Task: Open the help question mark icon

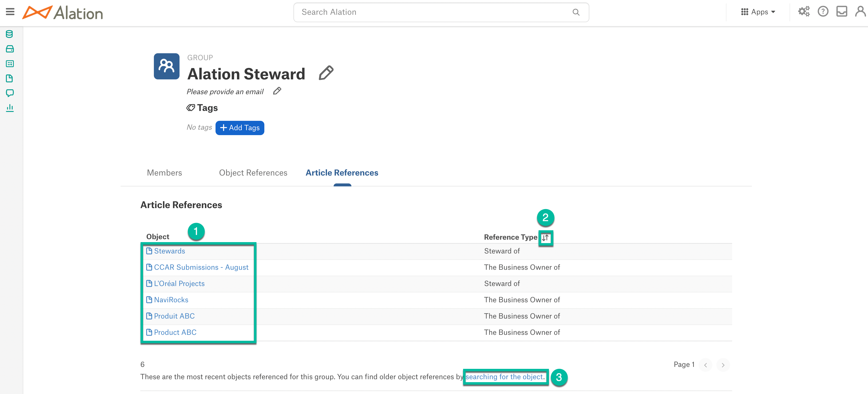Action: pos(823,12)
